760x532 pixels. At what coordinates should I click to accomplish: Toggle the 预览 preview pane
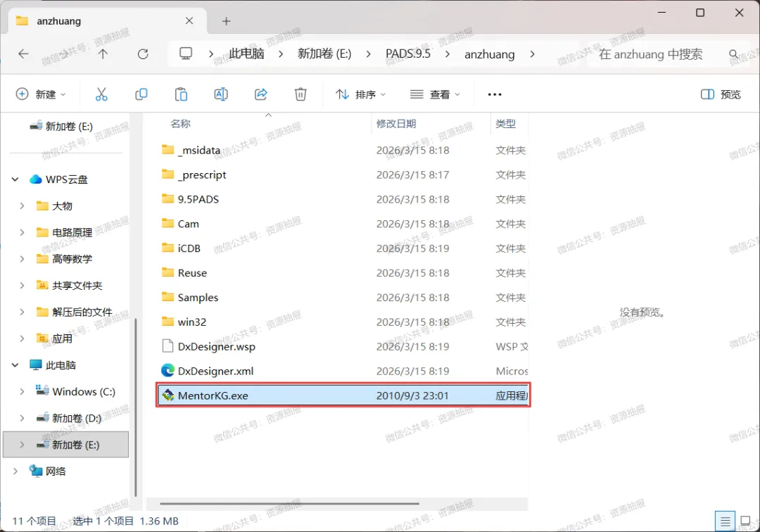tap(721, 94)
